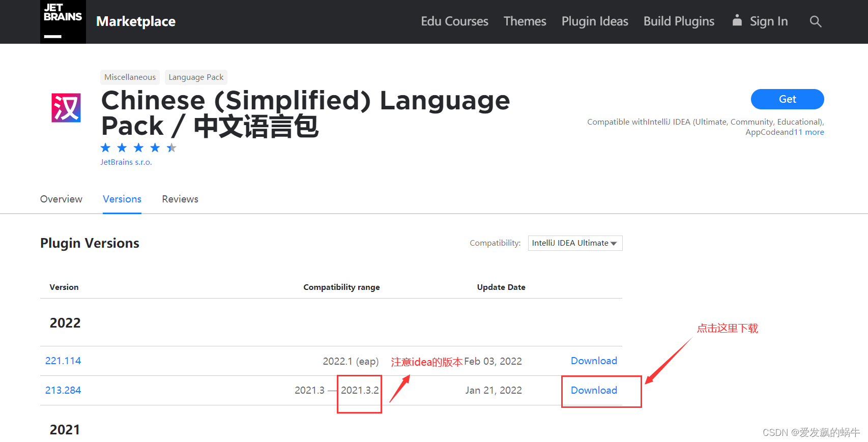
Task: Click the blue Get button
Action: point(787,99)
